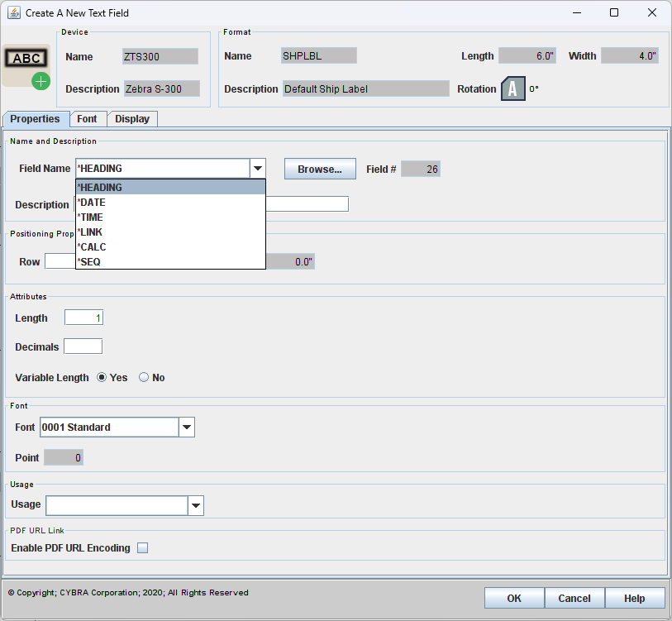Enable PDF URL Encoding checkbox
Viewport: 672px width, 621px height.
pos(143,548)
